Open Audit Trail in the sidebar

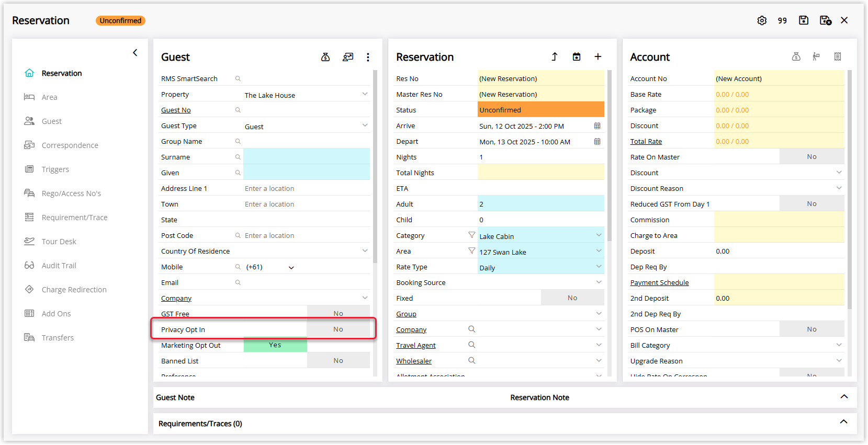tap(59, 266)
